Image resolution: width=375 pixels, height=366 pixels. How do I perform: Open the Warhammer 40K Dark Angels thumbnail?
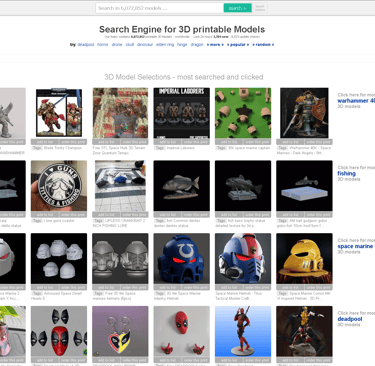pyautogui.click(x=304, y=113)
